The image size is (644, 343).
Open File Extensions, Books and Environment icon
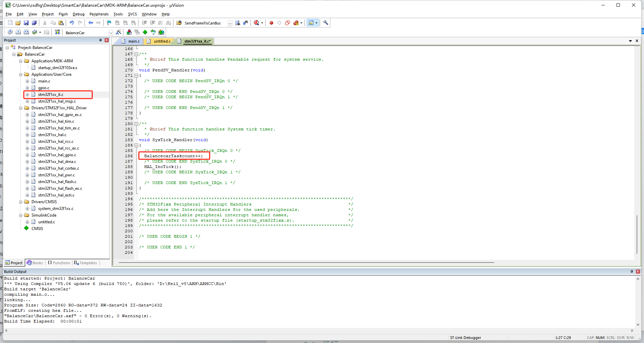pyautogui.click(x=129, y=32)
